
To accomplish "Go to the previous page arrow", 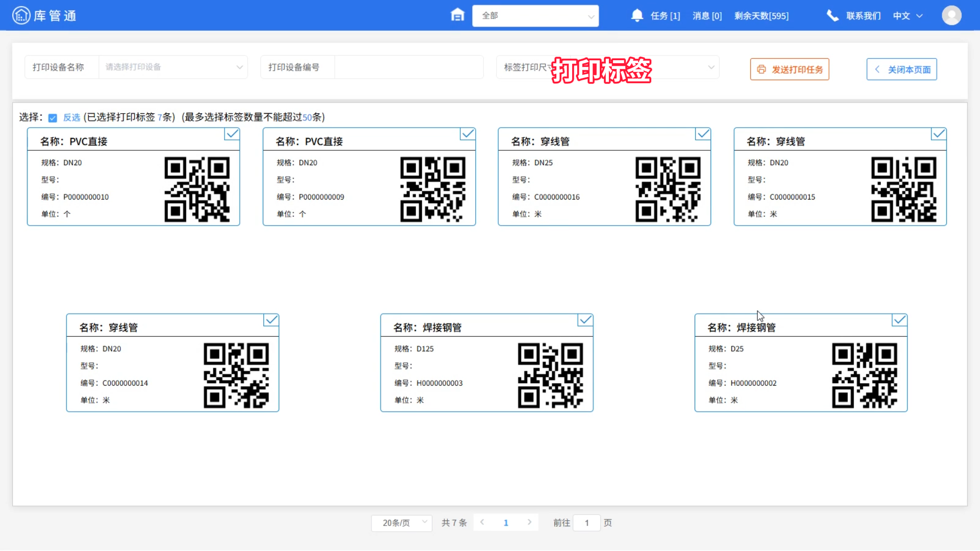I will tap(482, 522).
